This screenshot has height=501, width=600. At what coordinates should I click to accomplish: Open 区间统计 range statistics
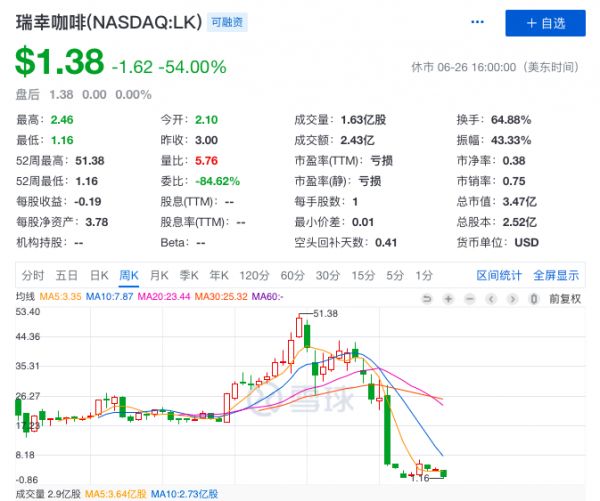point(499,274)
